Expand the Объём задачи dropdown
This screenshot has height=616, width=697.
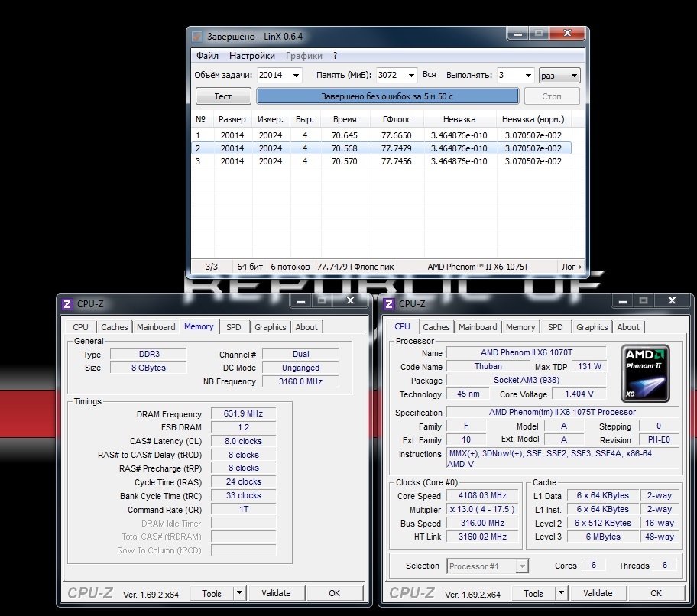pyautogui.click(x=296, y=75)
